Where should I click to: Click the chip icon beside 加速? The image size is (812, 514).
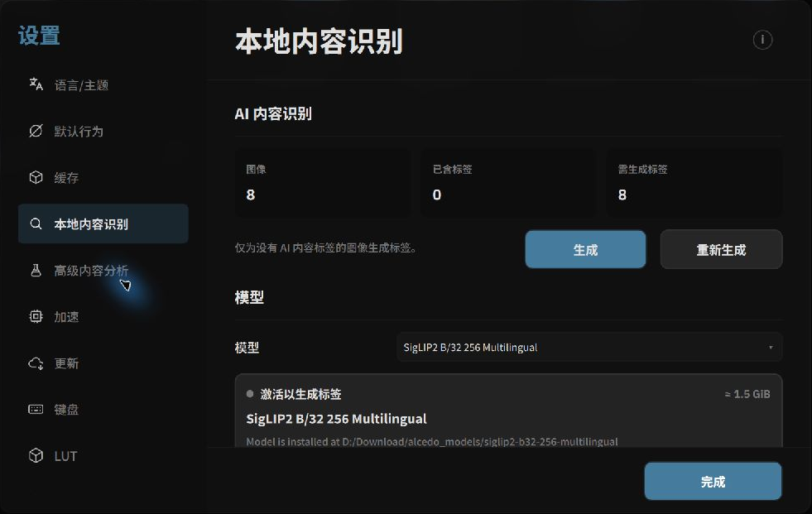(x=36, y=316)
